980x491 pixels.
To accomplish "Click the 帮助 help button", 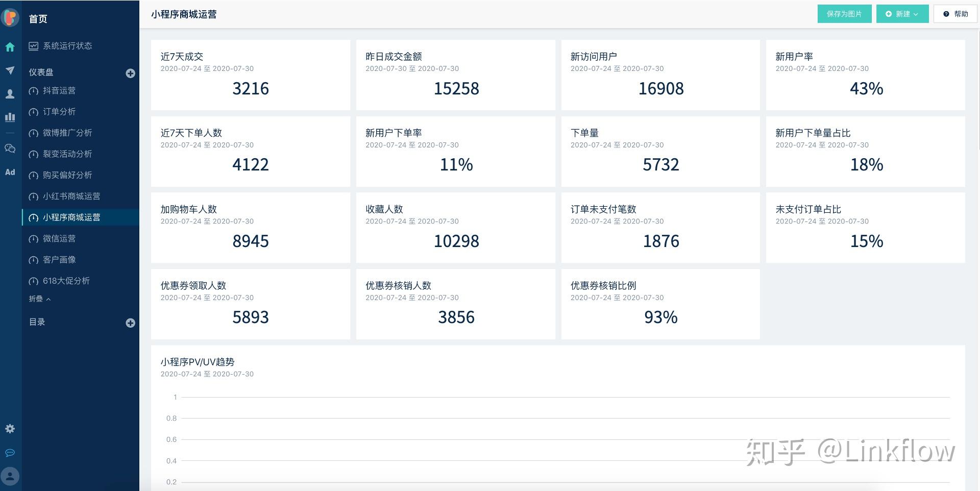I will (x=955, y=14).
